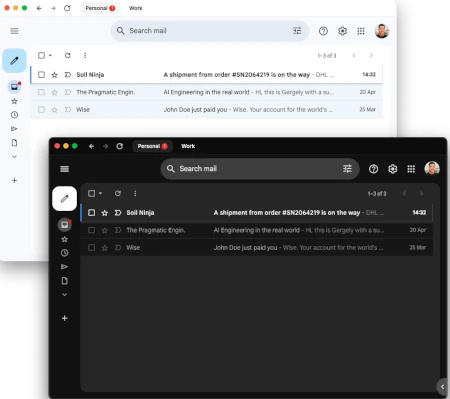Open Snoozed clock icon in dark sidebar

click(65, 253)
